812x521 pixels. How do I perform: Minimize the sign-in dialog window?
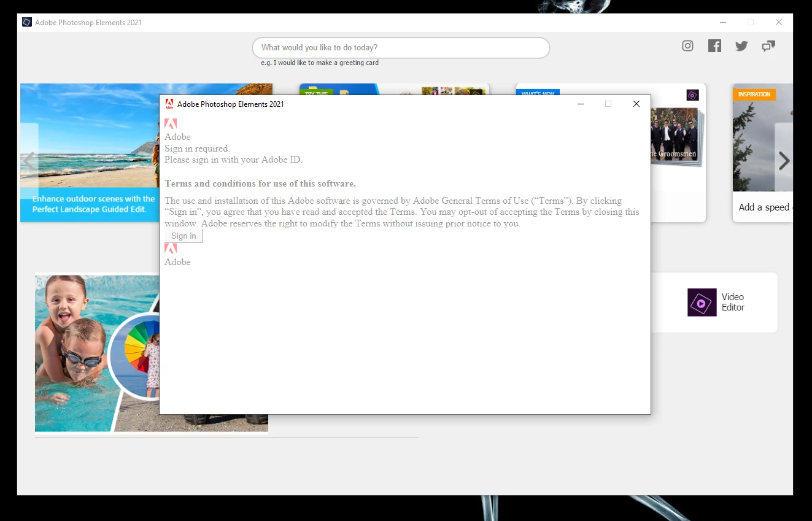click(580, 104)
